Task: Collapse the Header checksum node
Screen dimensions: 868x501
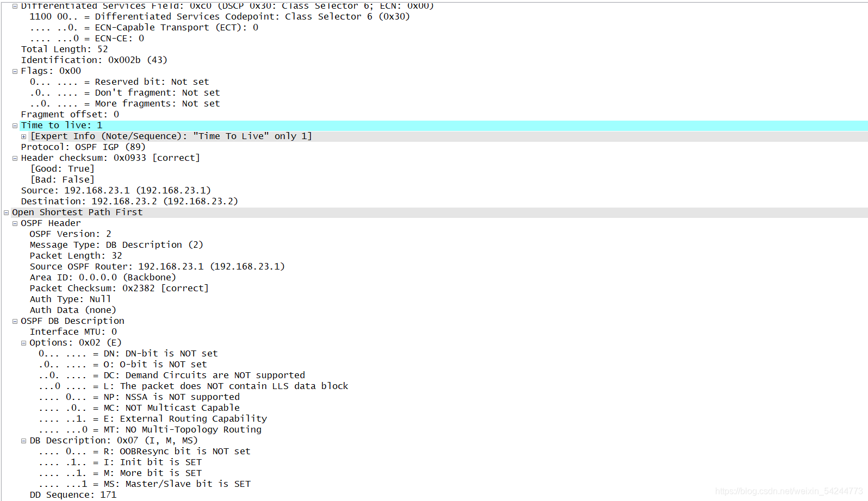Action: click(15, 158)
